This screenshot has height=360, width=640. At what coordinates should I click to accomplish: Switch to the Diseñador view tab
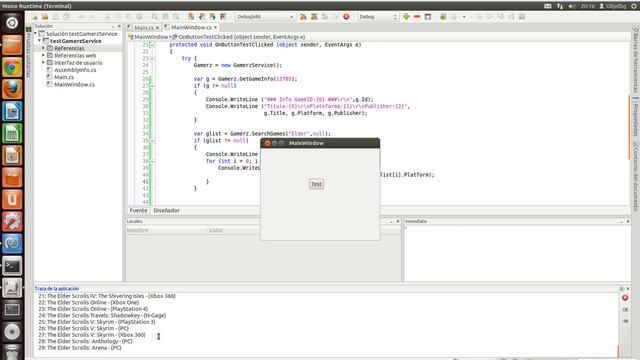click(167, 210)
